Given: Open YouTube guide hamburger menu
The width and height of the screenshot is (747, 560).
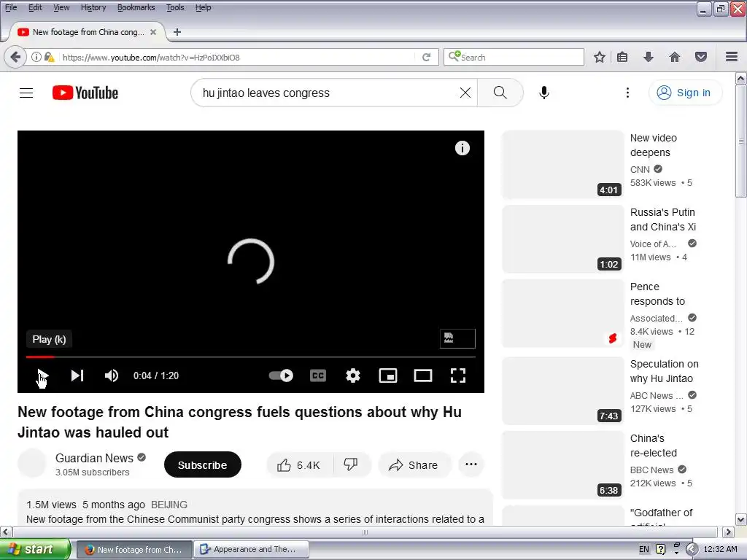Looking at the screenshot, I should [26, 93].
